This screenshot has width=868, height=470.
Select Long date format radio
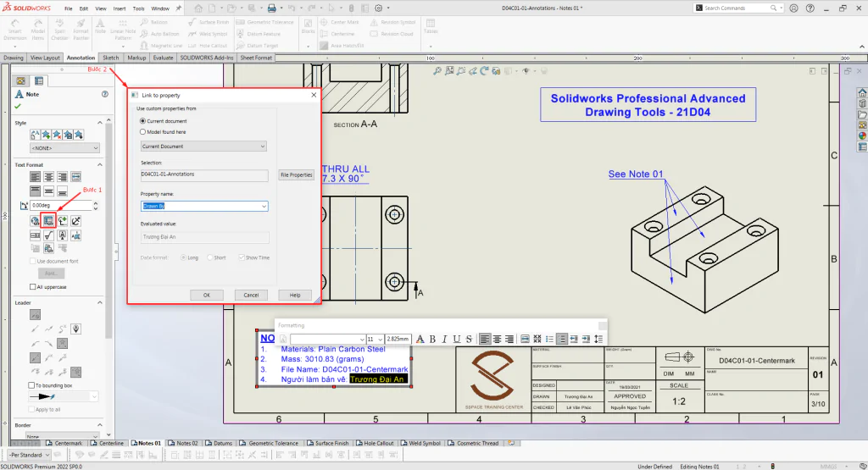pyautogui.click(x=183, y=257)
